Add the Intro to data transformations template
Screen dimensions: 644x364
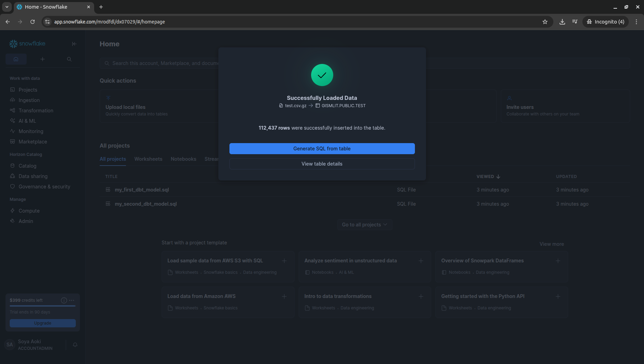[x=421, y=296]
